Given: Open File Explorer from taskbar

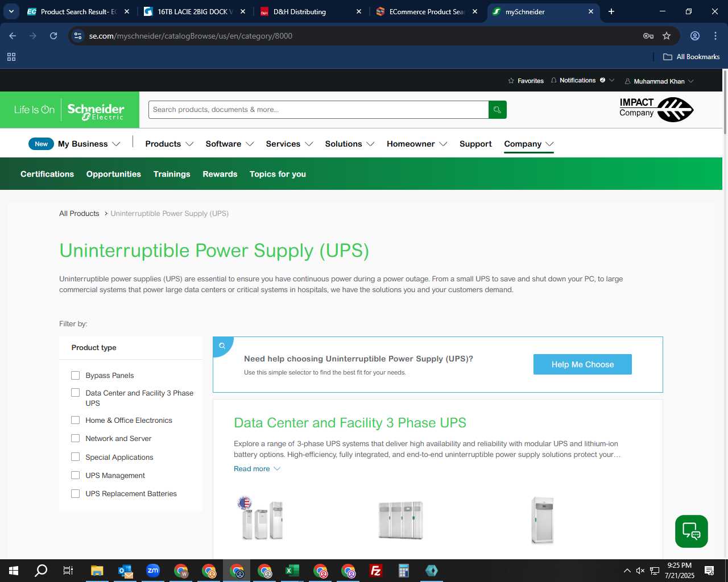Looking at the screenshot, I should coord(97,571).
